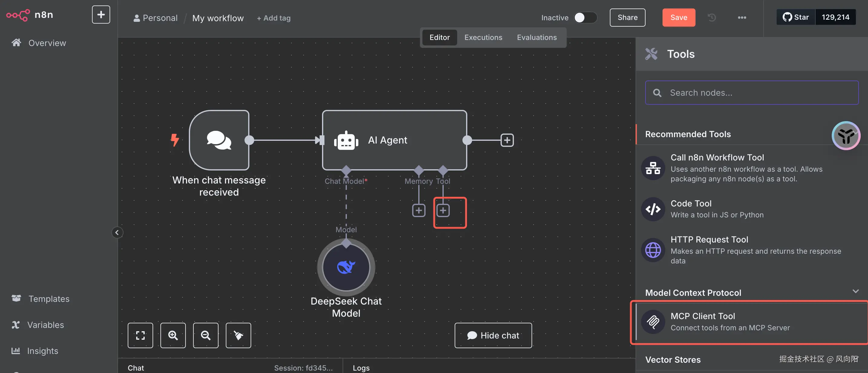Image resolution: width=868 pixels, height=373 pixels.
Task: Click the Search nodes input field
Action: [751, 93]
